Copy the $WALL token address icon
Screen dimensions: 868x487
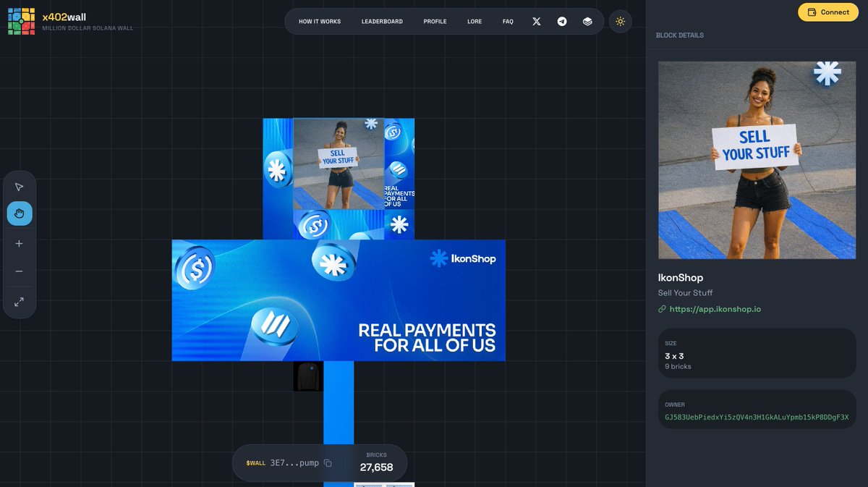click(x=328, y=463)
